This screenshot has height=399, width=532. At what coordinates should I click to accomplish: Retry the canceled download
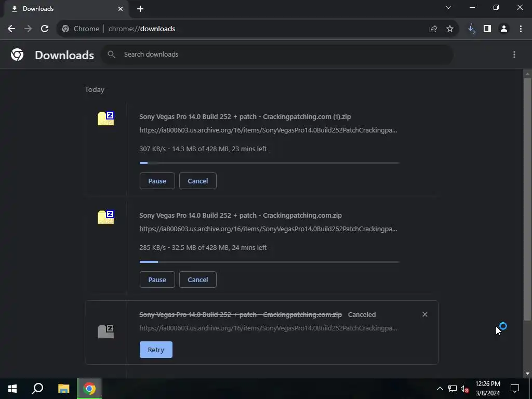tap(156, 350)
